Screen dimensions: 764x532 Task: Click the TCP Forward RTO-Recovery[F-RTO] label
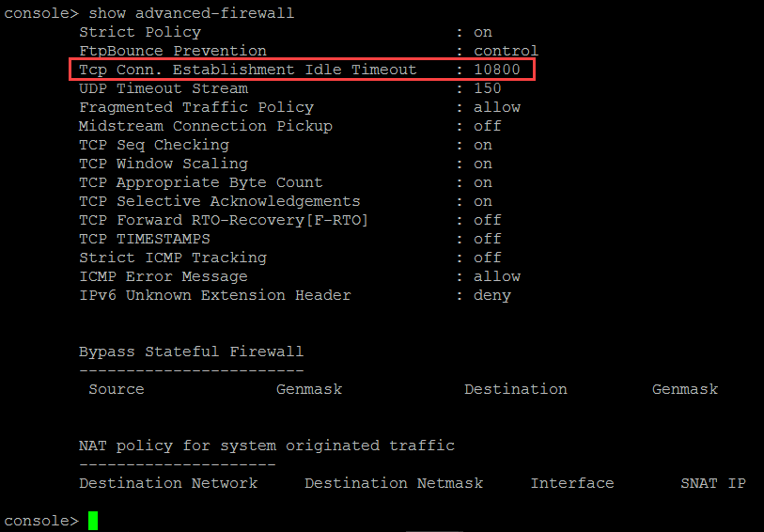pyautogui.click(x=225, y=220)
